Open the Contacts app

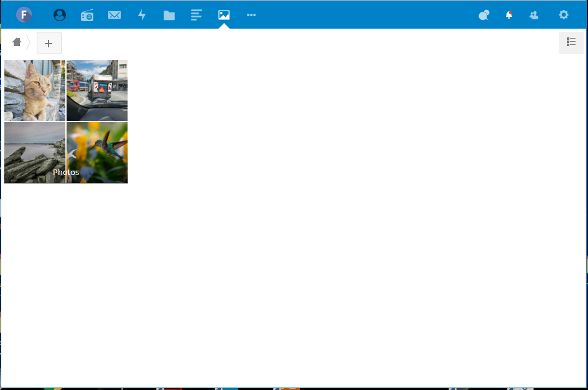(534, 14)
